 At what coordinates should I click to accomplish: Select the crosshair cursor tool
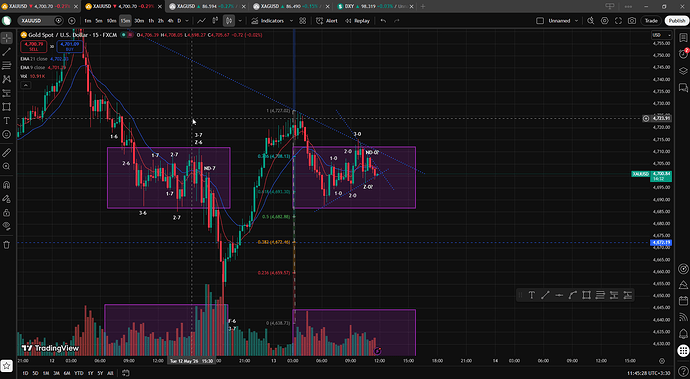point(7,38)
